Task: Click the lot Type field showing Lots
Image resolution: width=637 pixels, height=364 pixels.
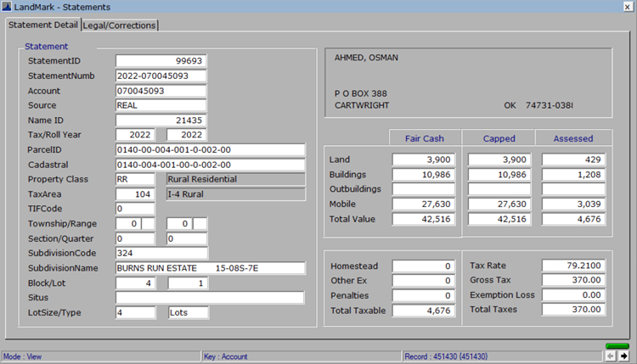Action: [189, 312]
